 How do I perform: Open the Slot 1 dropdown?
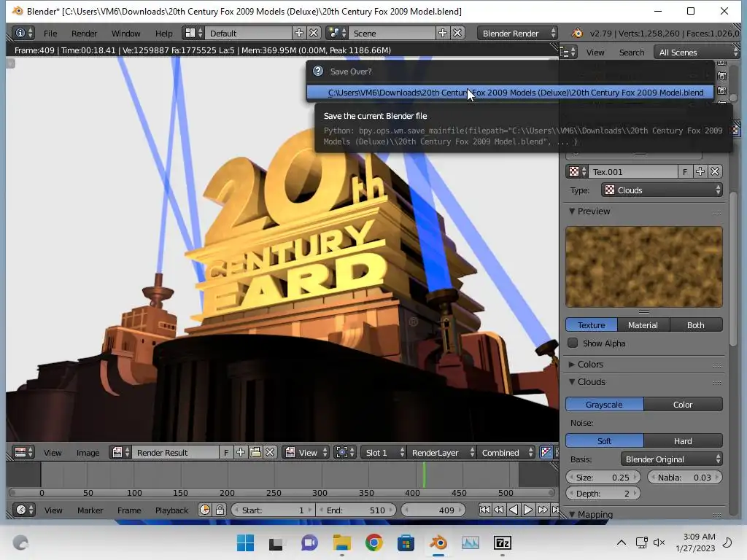click(384, 452)
